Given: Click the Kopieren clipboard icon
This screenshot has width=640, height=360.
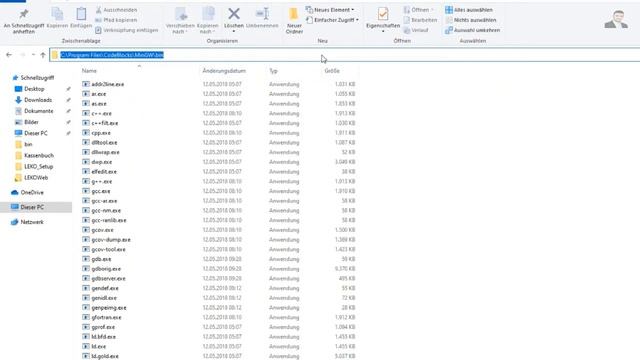Looking at the screenshot, I should tap(57, 15).
